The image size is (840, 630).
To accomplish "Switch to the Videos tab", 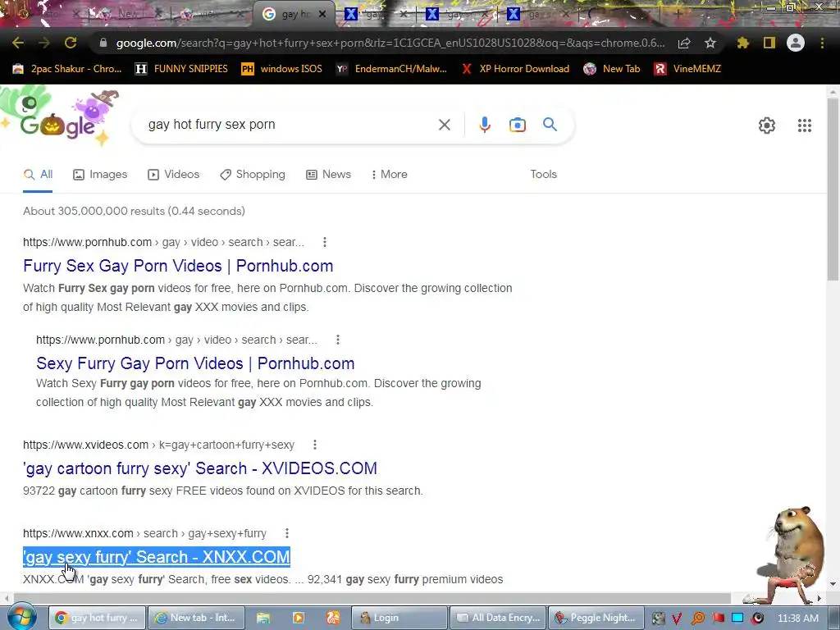I will pyautogui.click(x=174, y=175).
